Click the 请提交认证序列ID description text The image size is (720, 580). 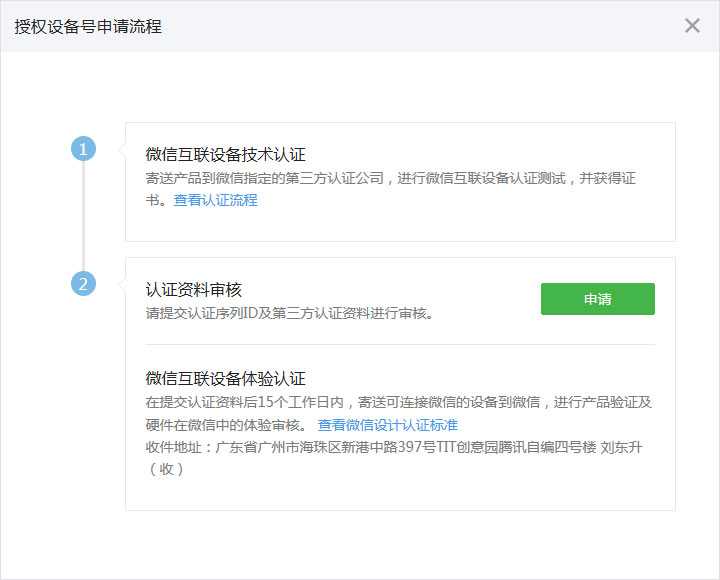coord(290,313)
